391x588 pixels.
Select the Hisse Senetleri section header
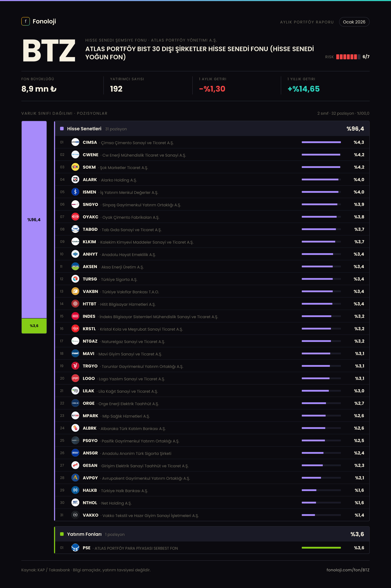(x=212, y=129)
